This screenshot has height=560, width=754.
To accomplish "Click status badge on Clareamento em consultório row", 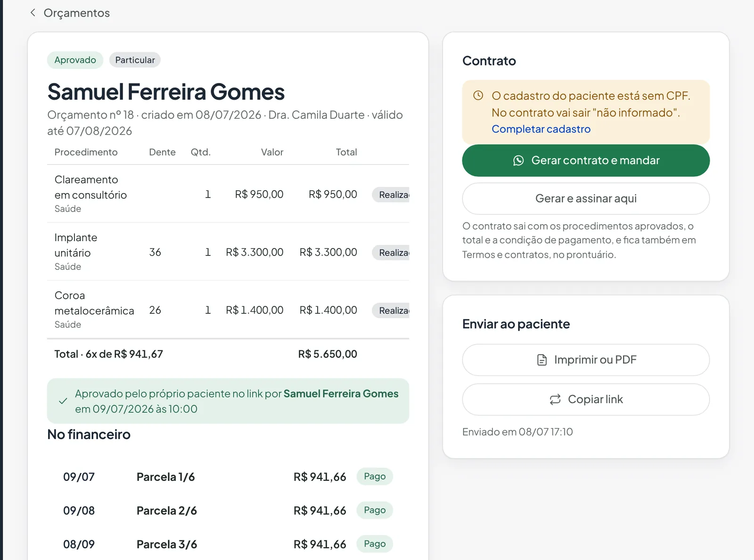I will coord(391,195).
